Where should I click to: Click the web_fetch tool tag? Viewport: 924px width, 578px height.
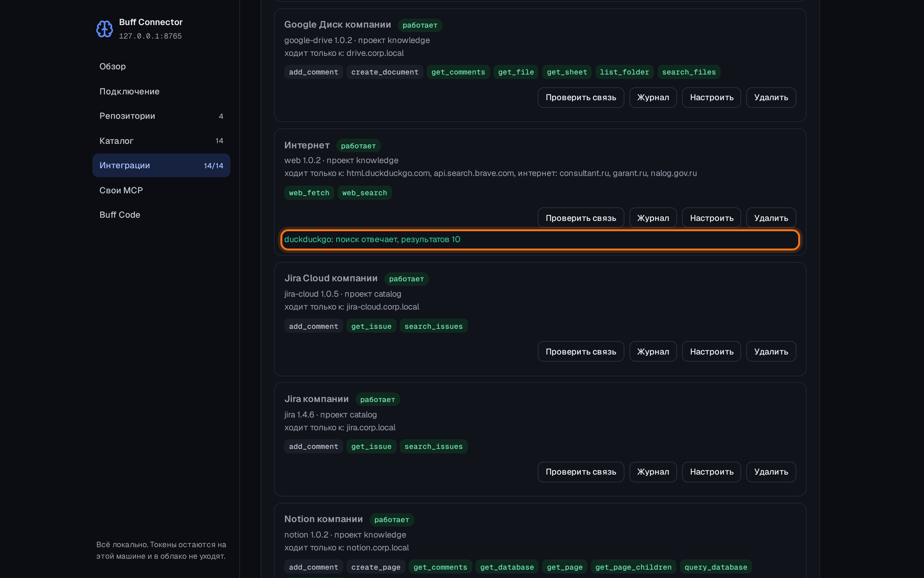click(x=309, y=193)
